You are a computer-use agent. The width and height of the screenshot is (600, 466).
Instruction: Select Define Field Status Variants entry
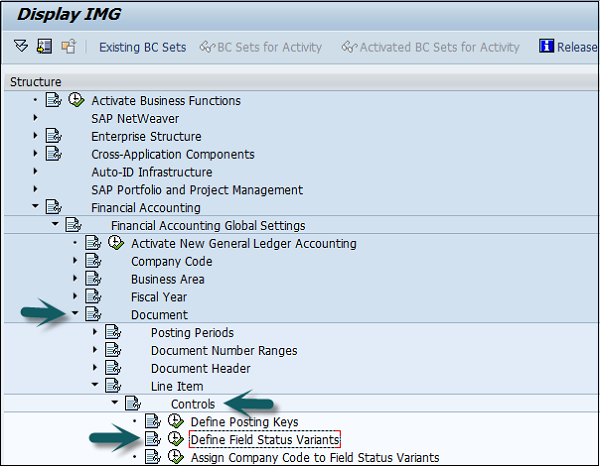point(265,440)
